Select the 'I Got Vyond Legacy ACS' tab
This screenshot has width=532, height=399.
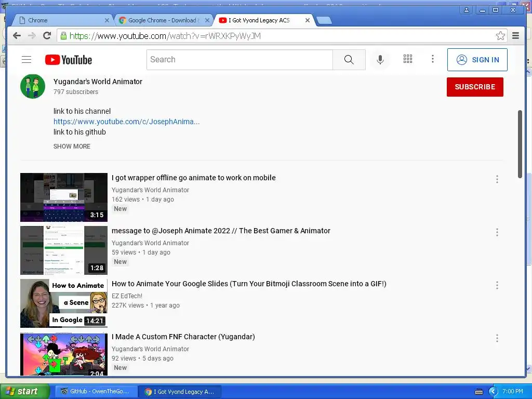263,20
